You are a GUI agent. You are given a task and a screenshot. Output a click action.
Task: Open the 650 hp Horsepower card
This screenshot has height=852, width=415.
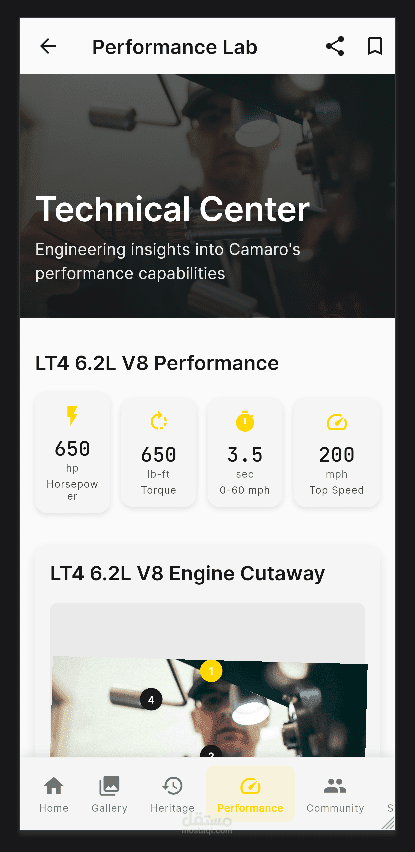(x=72, y=453)
